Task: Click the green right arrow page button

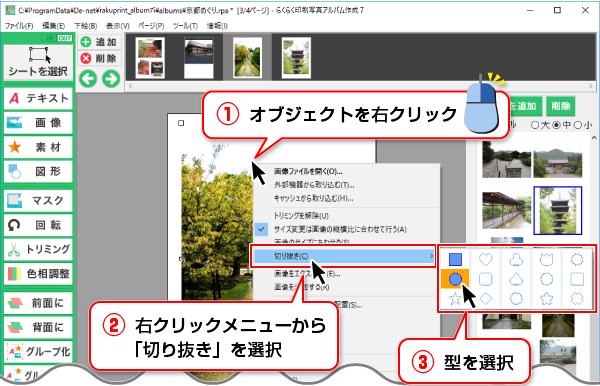Action: coord(111,79)
